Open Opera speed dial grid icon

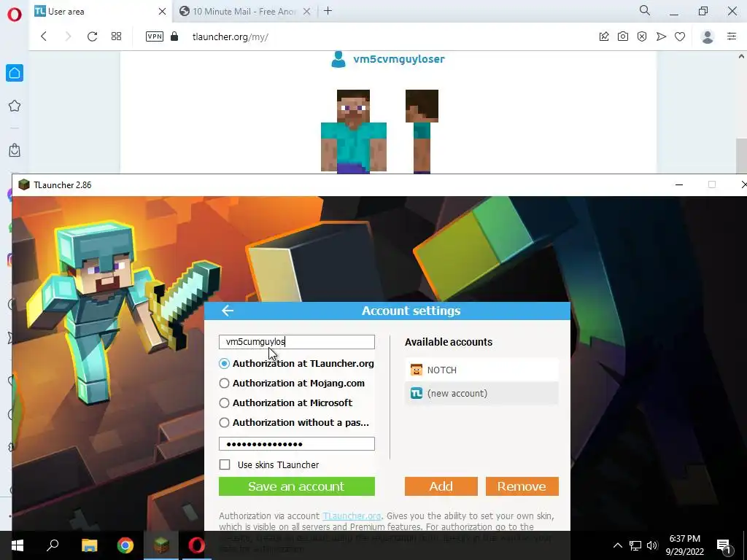pyautogui.click(x=116, y=36)
